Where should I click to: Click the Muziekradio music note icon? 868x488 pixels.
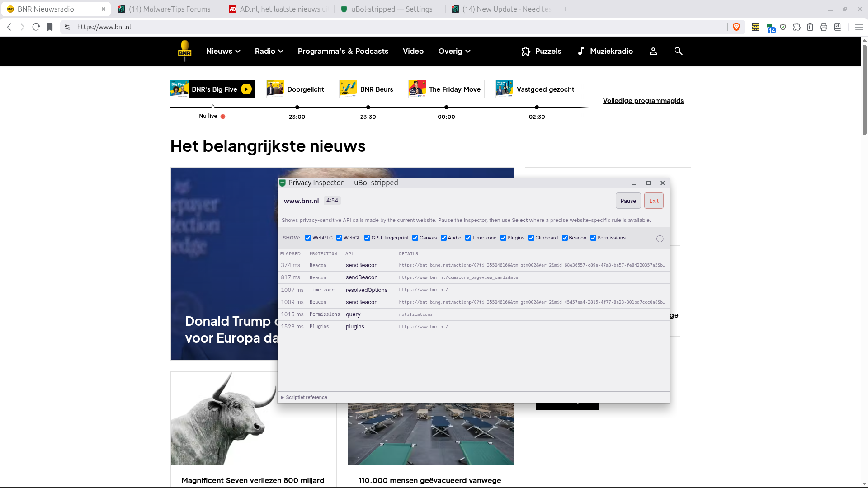pos(581,51)
